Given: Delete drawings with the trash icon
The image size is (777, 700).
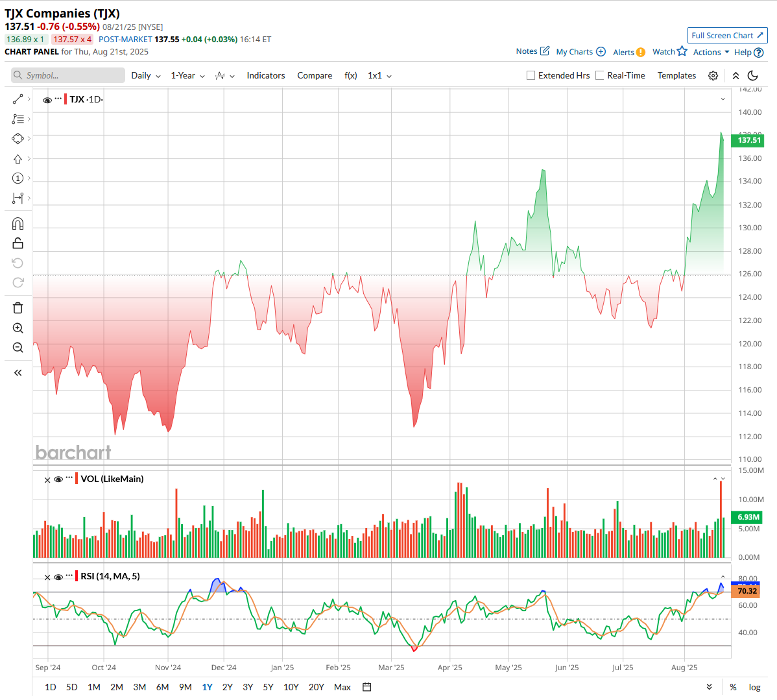Looking at the screenshot, I should pyautogui.click(x=18, y=308).
